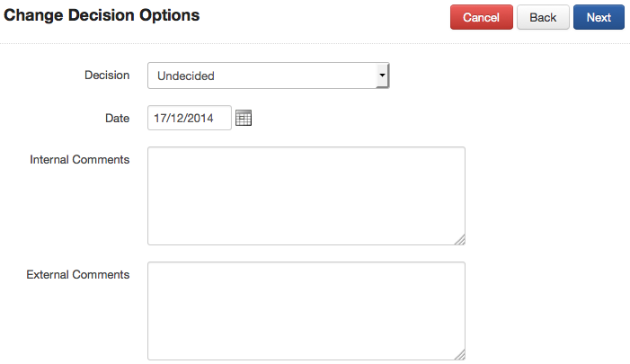
Task: Click inside the External Comments text area
Action: click(306, 310)
